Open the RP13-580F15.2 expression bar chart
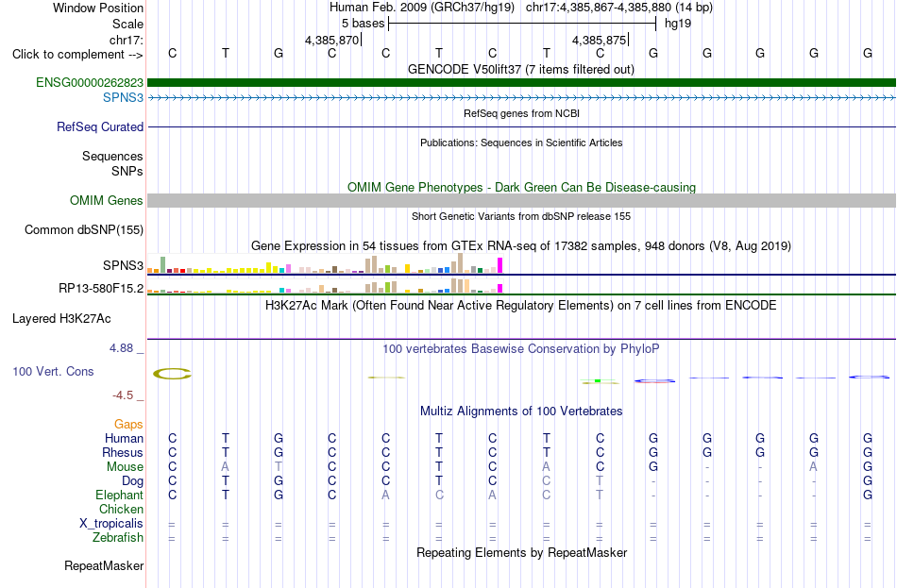The width and height of the screenshot is (897, 588). tap(325, 285)
